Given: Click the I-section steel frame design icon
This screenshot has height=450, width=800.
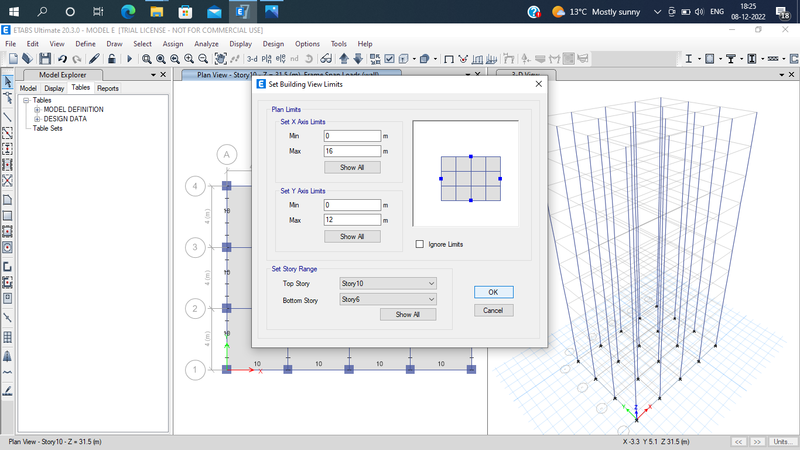Looking at the screenshot, I should pyautogui.click(x=689, y=59).
